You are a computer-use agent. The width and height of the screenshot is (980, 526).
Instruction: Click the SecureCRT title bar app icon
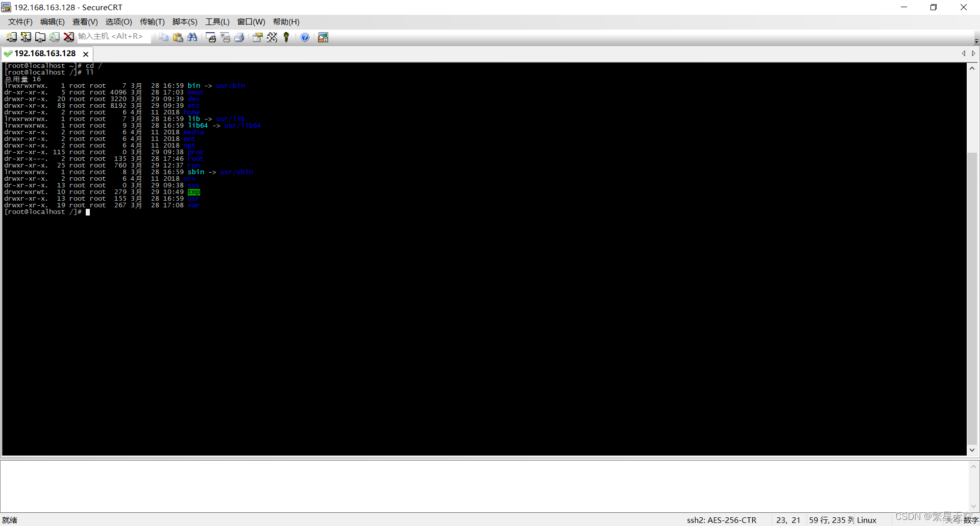coord(6,7)
